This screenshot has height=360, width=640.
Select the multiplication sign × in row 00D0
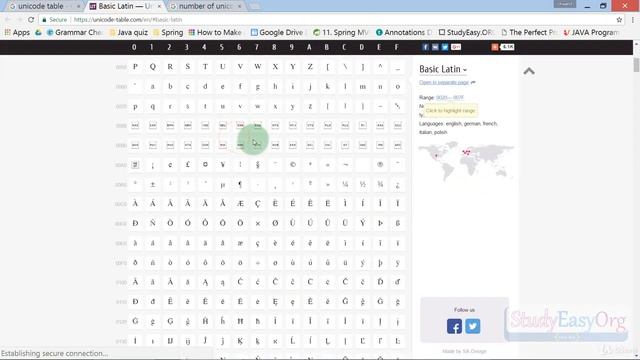point(258,223)
